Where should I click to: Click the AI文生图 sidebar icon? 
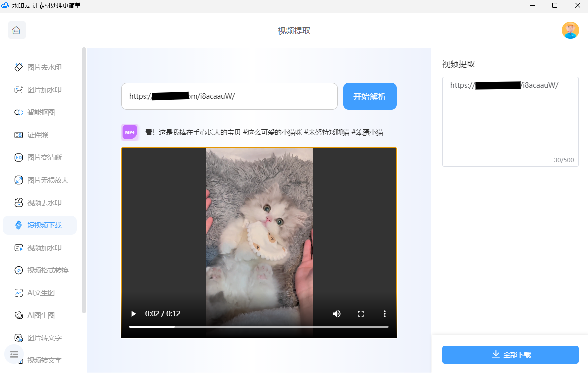pyautogui.click(x=19, y=293)
